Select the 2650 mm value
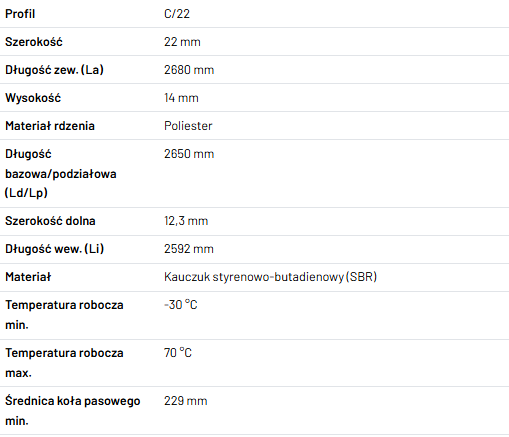509x437 pixels. coord(189,154)
